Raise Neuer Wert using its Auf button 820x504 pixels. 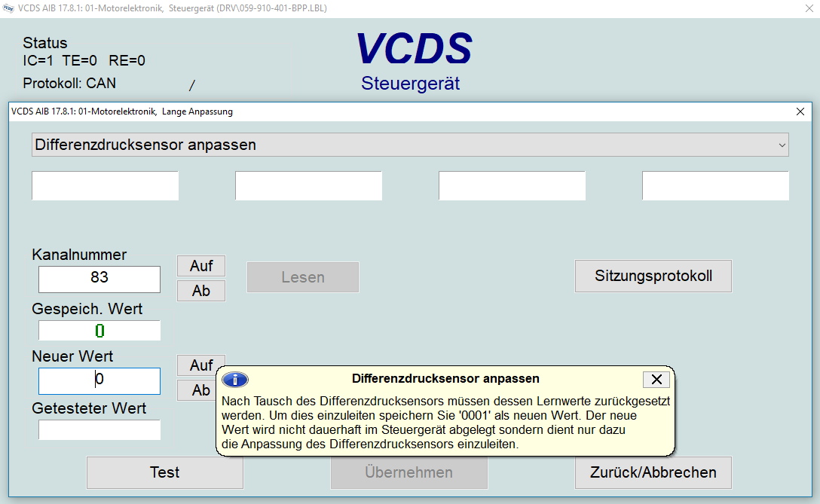[201, 365]
